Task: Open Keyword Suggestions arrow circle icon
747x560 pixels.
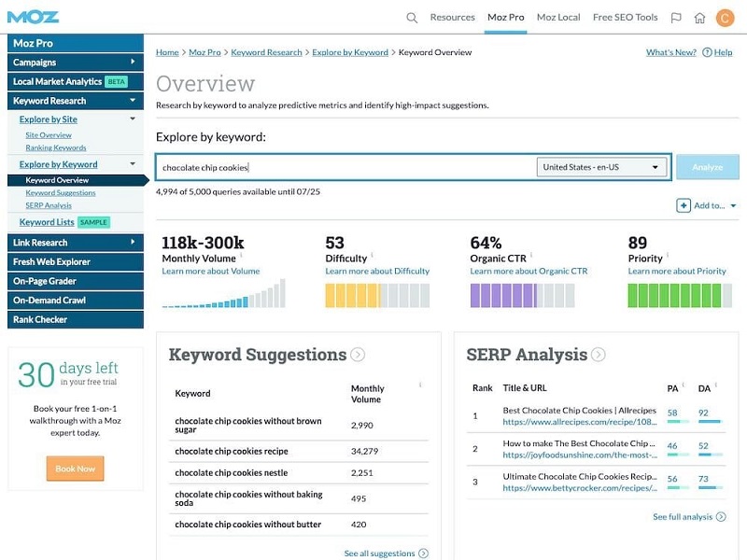Action: point(358,355)
